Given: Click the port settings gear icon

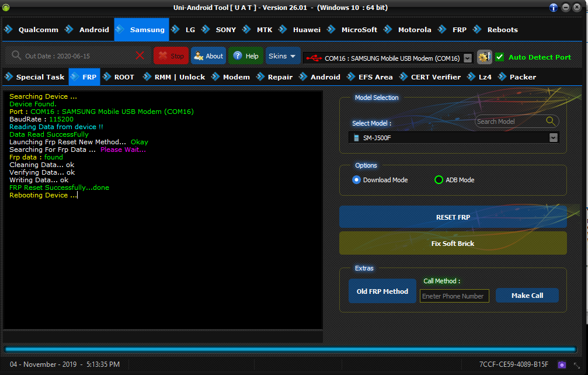Looking at the screenshot, I should coord(484,57).
